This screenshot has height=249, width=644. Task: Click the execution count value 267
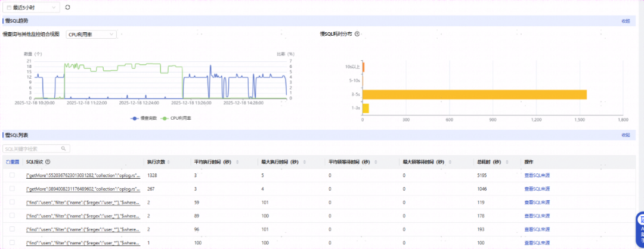(x=151, y=189)
